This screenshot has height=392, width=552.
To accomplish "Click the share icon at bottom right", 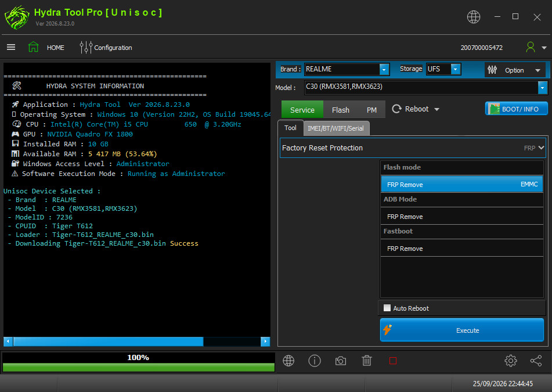I will pos(536,361).
